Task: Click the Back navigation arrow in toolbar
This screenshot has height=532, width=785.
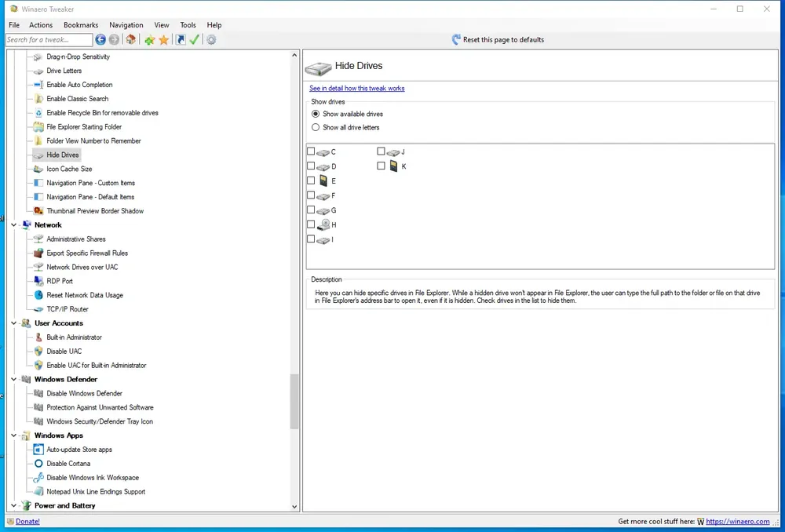Action: click(x=100, y=39)
